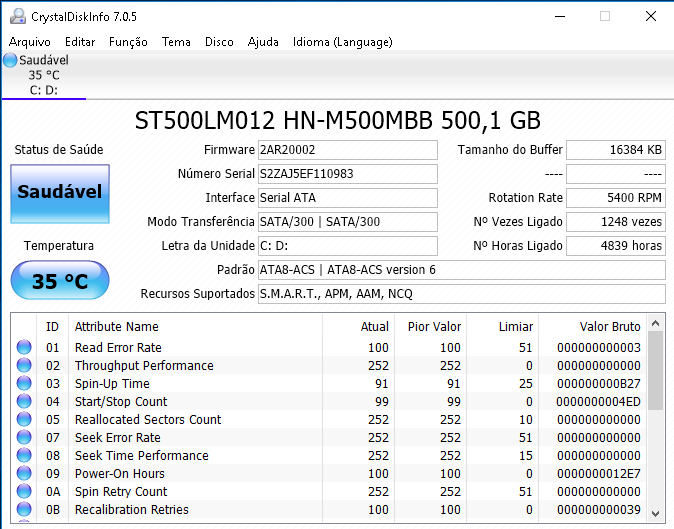Select the Spin Retry Count row text
The height and width of the screenshot is (529, 674).
tap(121, 492)
